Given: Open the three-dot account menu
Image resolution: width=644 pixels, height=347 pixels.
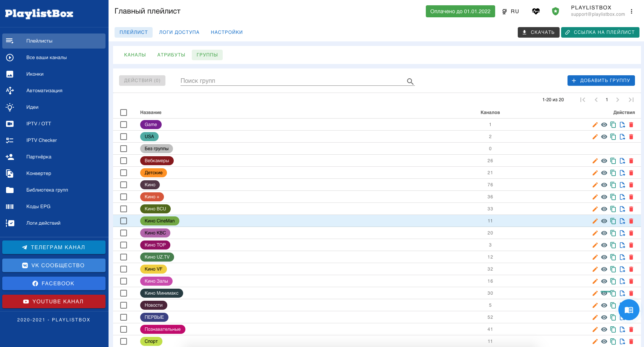Looking at the screenshot, I should [632, 11].
